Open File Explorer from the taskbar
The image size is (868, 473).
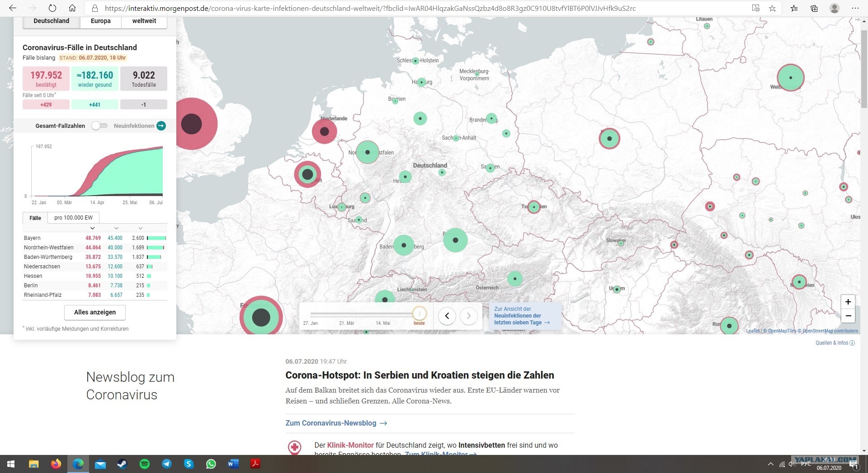[x=34, y=464]
